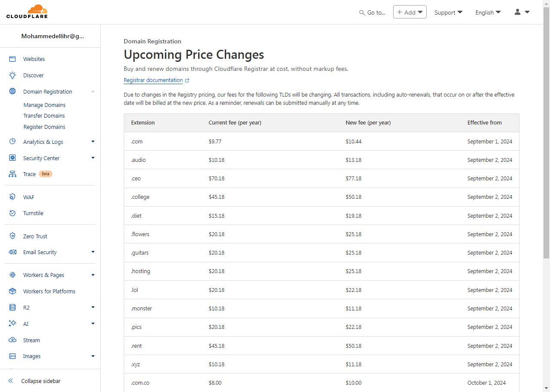Open the Support dropdown menu
Screen dimensions: 550x392
click(x=448, y=12)
